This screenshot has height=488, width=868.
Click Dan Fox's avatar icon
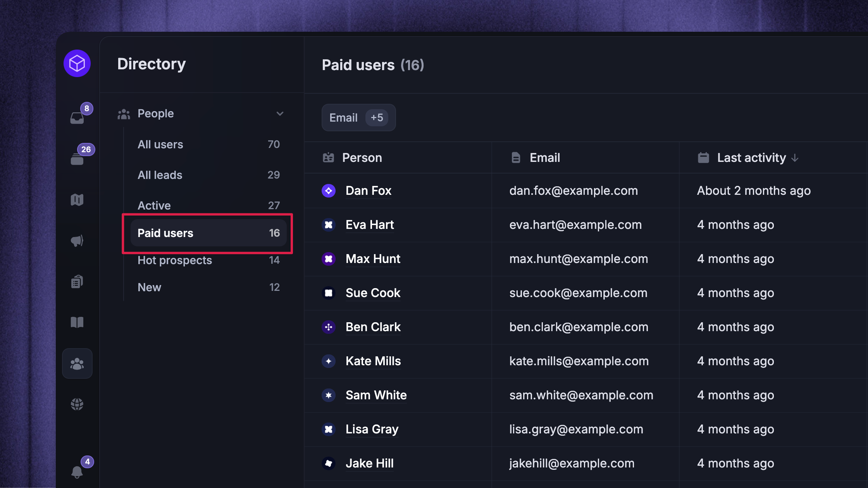(329, 191)
